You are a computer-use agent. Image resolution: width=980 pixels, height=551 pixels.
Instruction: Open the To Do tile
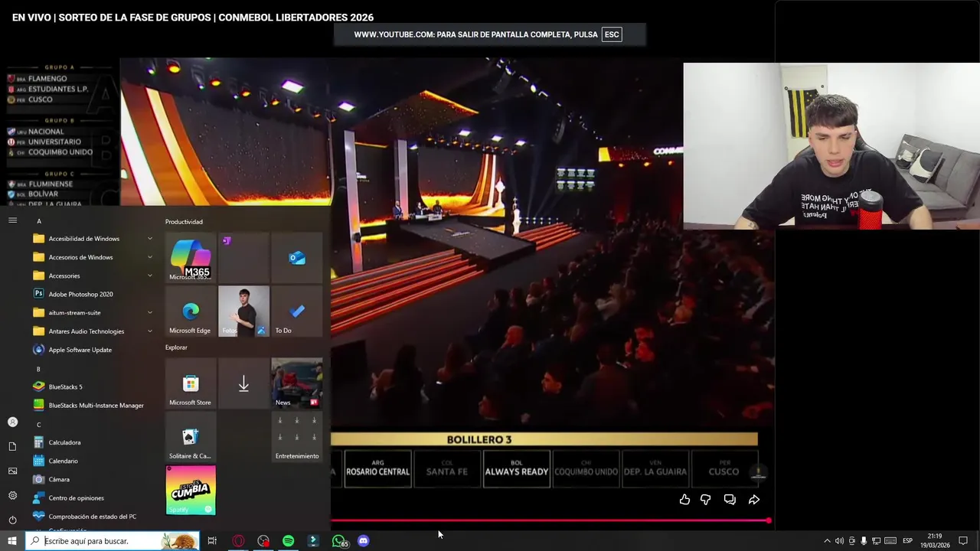click(297, 311)
